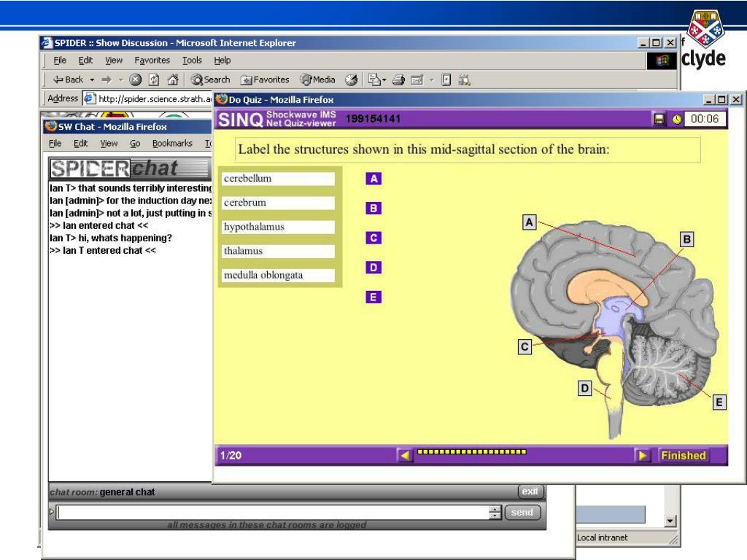Go to next quiz question arrow
This screenshot has width=747, height=560.
[642, 455]
